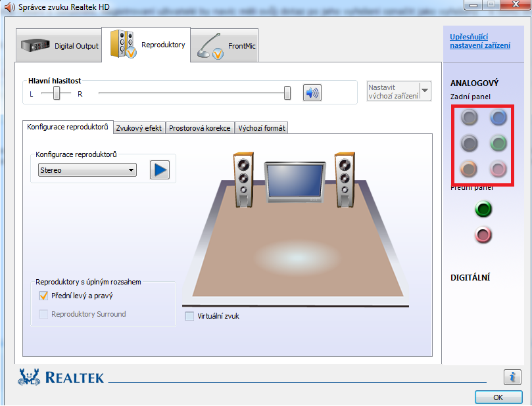The width and height of the screenshot is (532, 406).
Task: Open Upřesňující nastavení zařízení link
Action: 480,41
